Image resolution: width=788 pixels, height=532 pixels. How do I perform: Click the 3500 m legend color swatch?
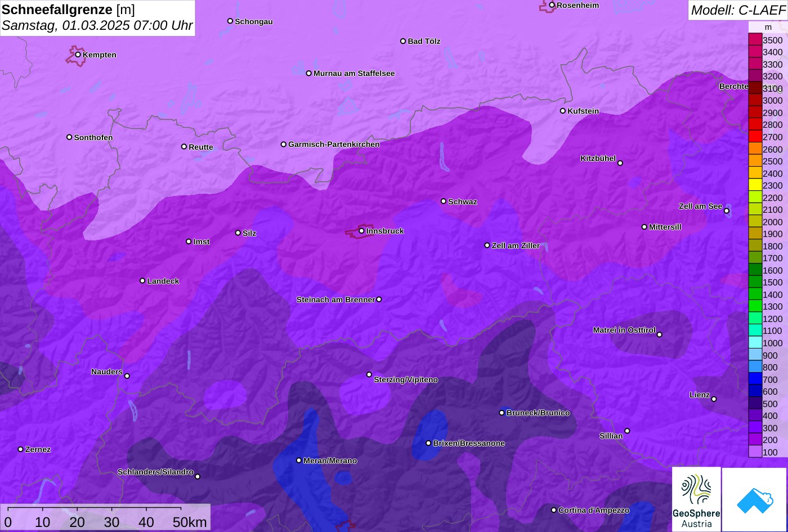[x=755, y=40]
